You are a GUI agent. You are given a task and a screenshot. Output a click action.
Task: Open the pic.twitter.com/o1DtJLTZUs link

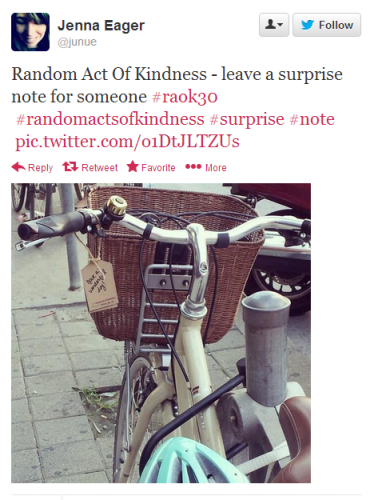coord(127,141)
